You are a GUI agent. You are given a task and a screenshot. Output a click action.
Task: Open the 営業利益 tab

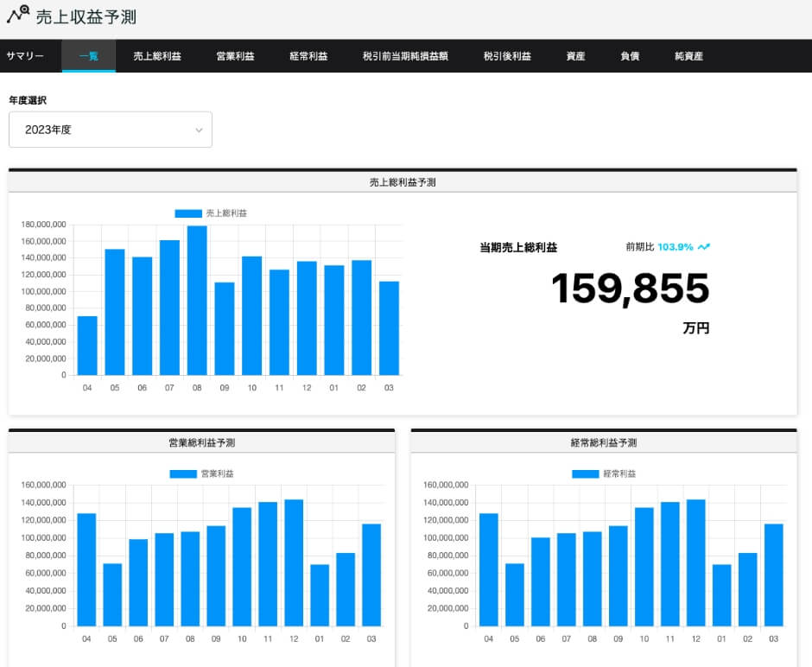[236, 55]
